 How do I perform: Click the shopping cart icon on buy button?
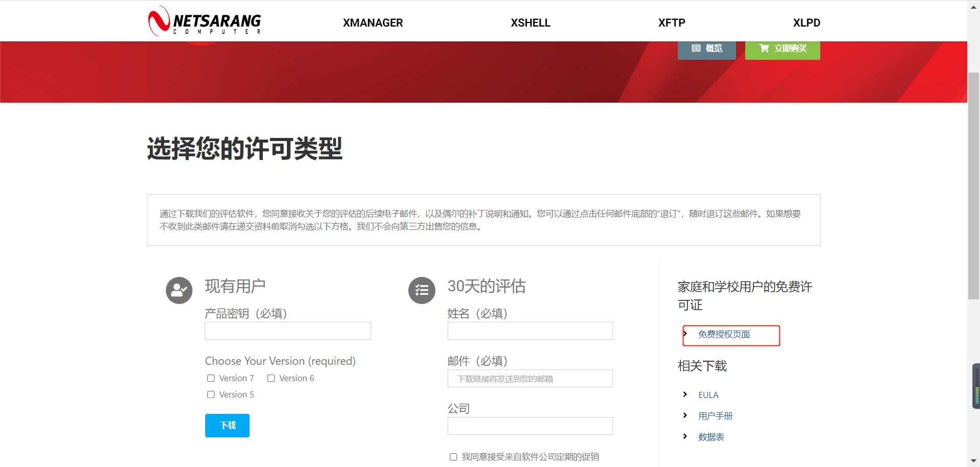(x=764, y=48)
